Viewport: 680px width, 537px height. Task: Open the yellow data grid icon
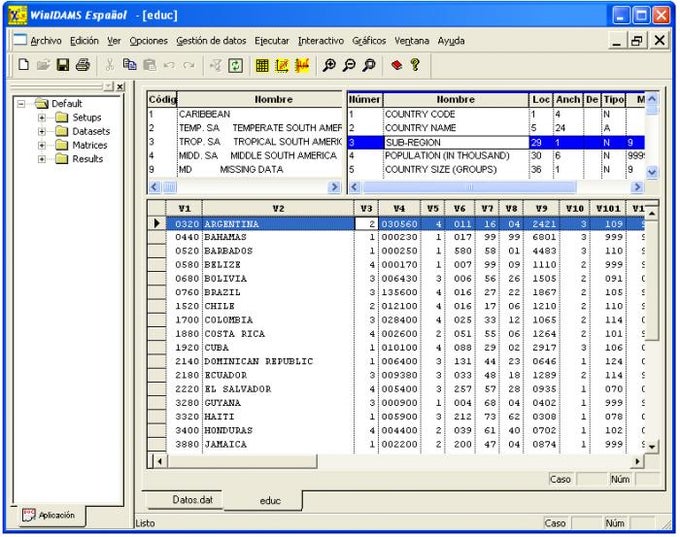(x=262, y=65)
